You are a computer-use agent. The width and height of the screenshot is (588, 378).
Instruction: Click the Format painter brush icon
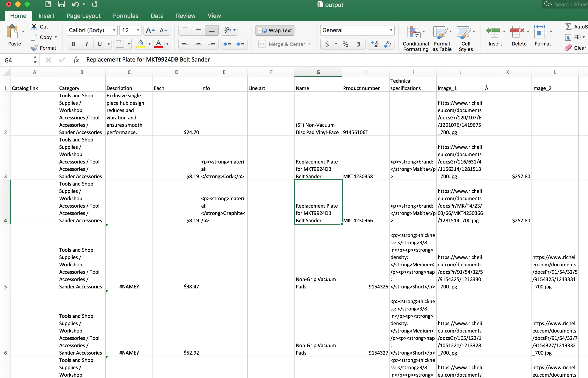coord(34,48)
